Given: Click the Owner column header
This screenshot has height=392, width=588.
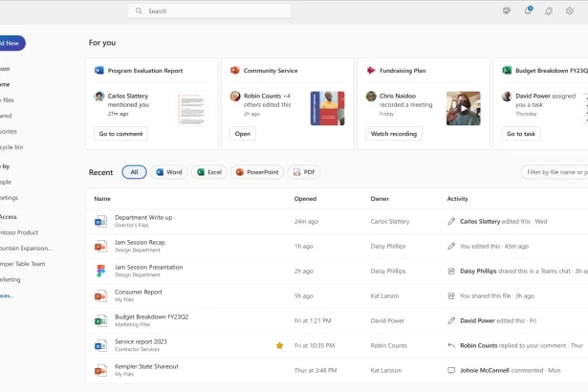Looking at the screenshot, I should (380, 199).
